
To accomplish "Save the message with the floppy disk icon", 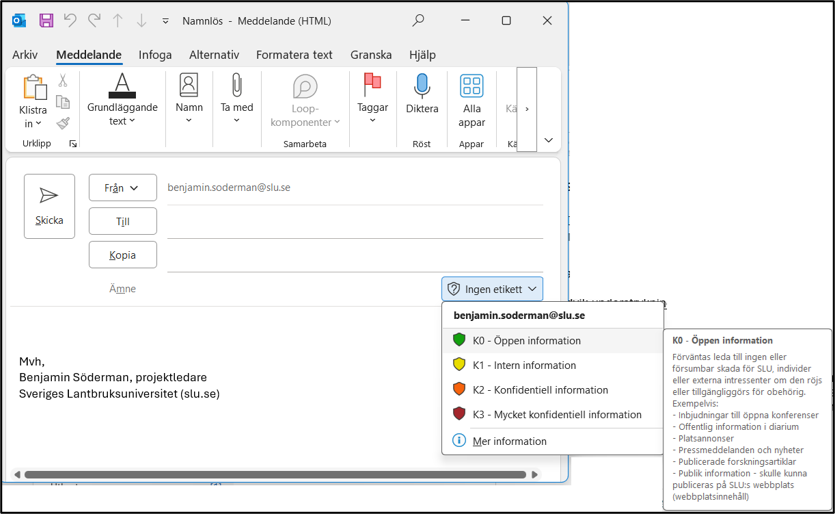I will tap(46, 21).
